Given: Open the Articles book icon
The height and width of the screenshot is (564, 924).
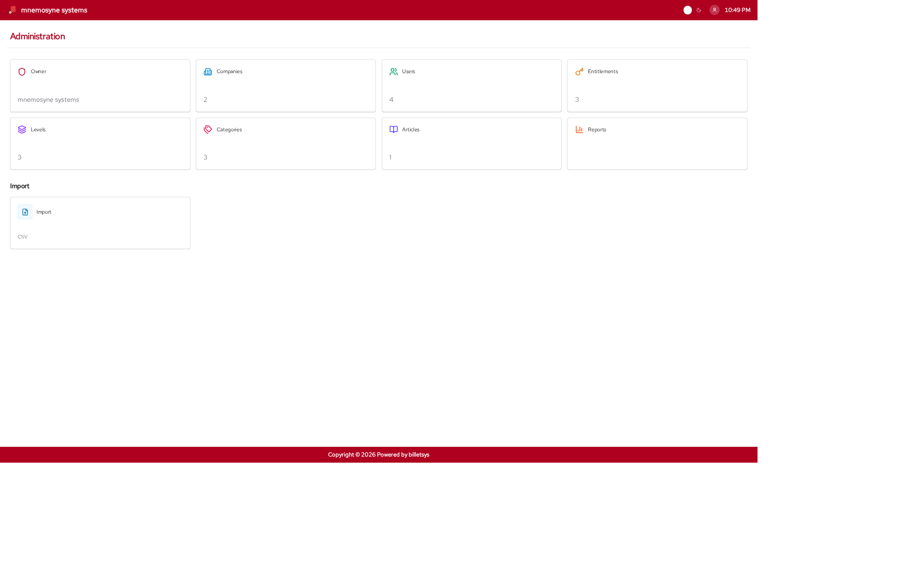Looking at the screenshot, I should coord(394,130).
